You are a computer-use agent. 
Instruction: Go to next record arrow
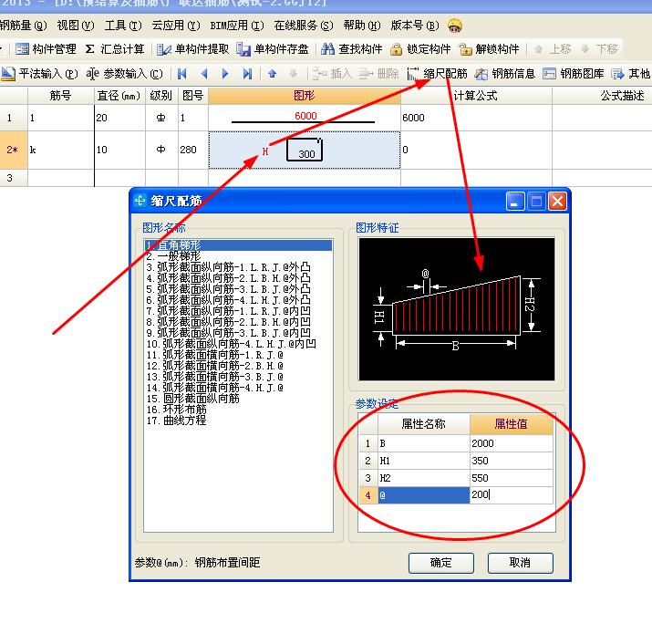225,74
